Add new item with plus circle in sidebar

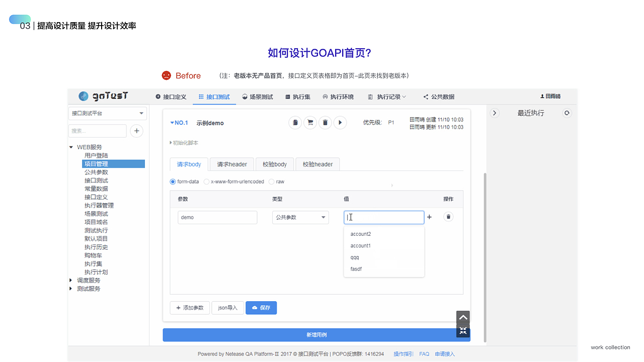click(x=136, y=131)
